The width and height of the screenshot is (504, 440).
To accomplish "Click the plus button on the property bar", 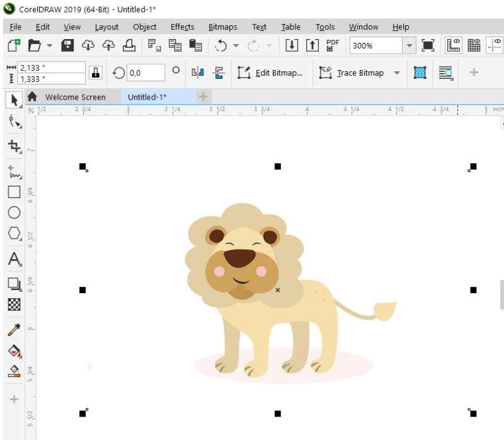I will point(474,72).
